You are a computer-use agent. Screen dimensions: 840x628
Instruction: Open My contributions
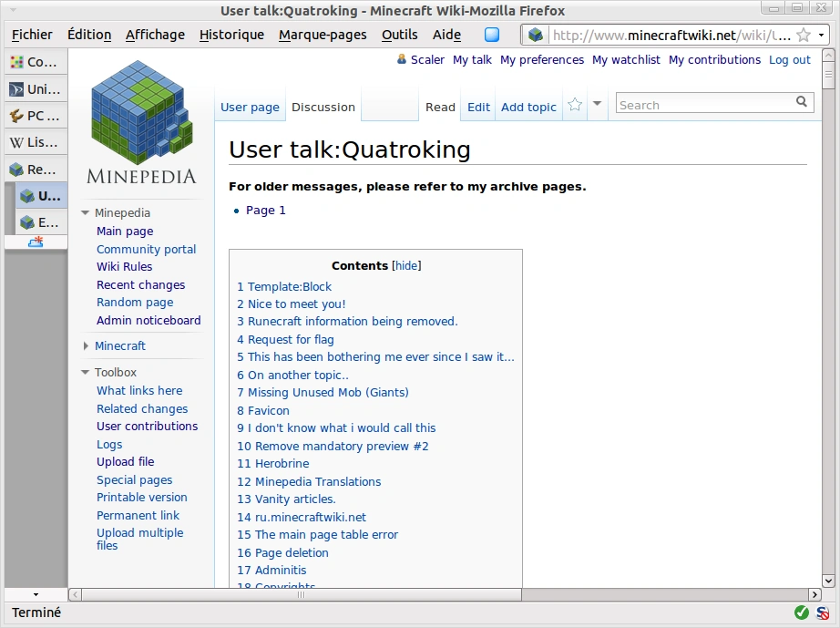[714, 60]
